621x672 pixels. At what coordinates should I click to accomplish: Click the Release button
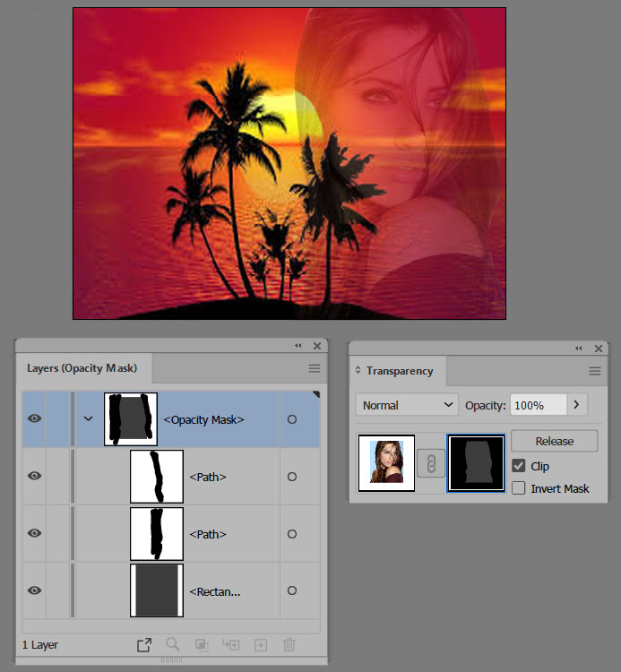554,441
